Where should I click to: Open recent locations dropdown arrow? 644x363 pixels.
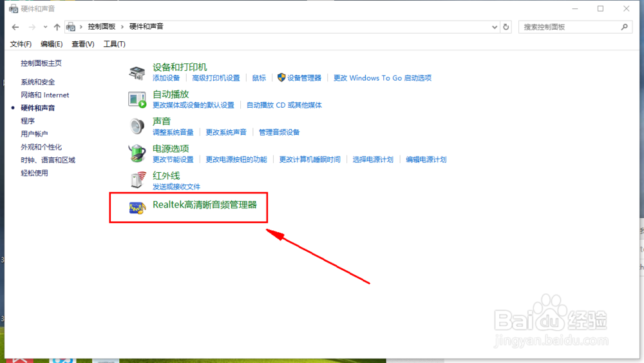pyautogui.click(x=45, y=27)
